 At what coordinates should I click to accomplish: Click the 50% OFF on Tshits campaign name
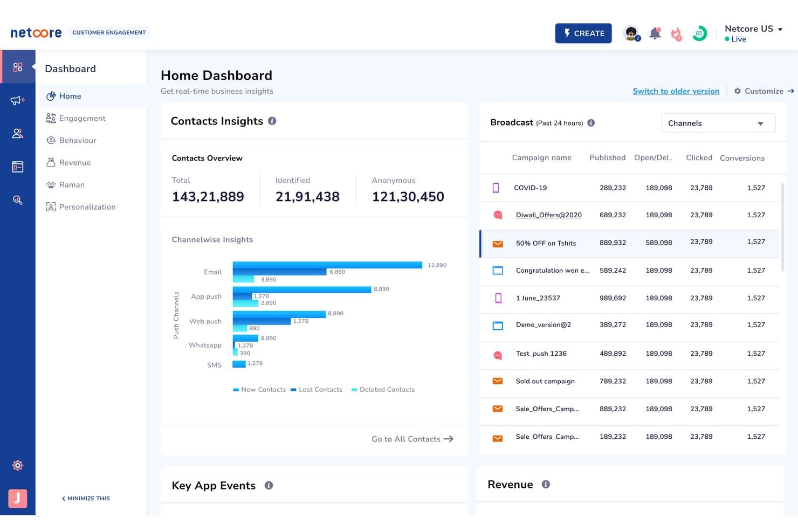click(x=546, y=243)
